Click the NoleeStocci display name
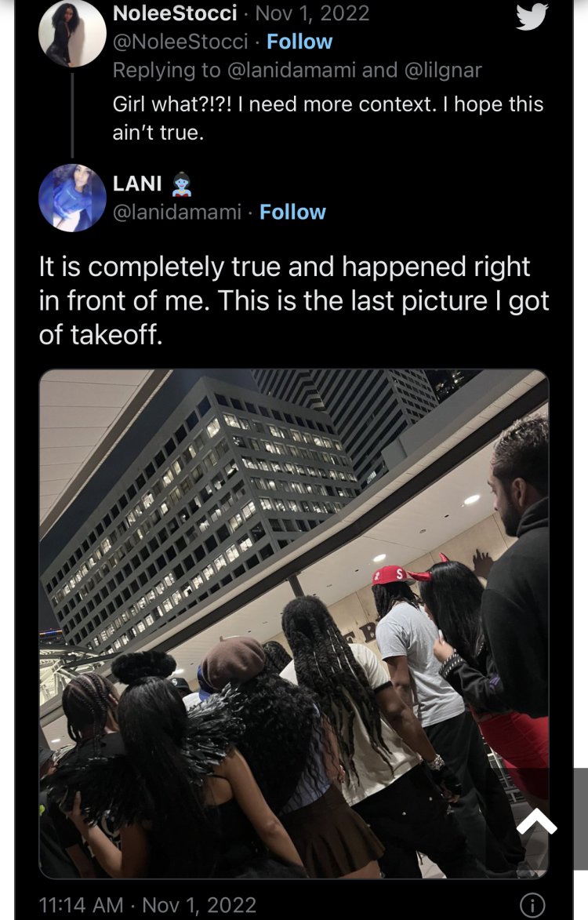This screenshot has height=920, width=588. (x=175, y=13)
